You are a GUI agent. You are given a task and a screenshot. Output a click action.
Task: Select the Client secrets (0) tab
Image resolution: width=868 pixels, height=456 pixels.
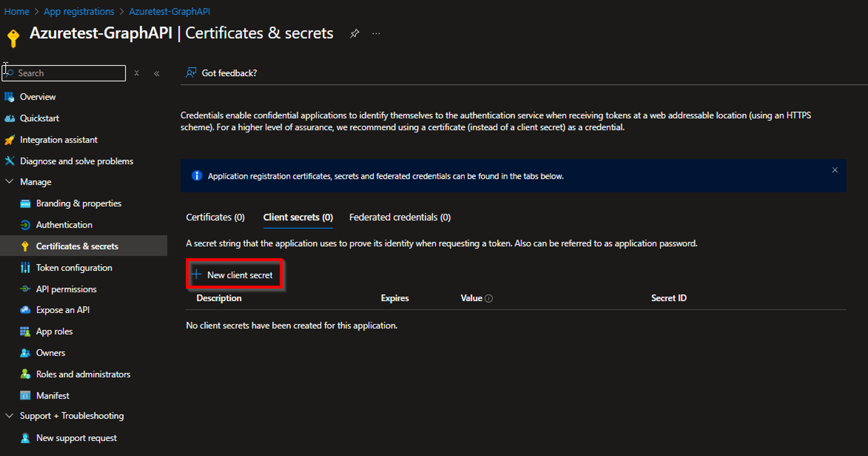point(298,217)
